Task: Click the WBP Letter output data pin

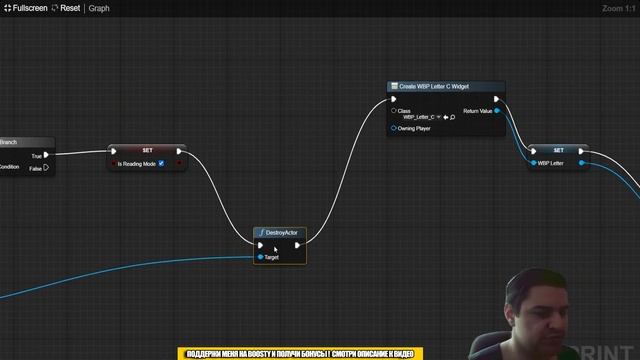Action: (582, 163)
